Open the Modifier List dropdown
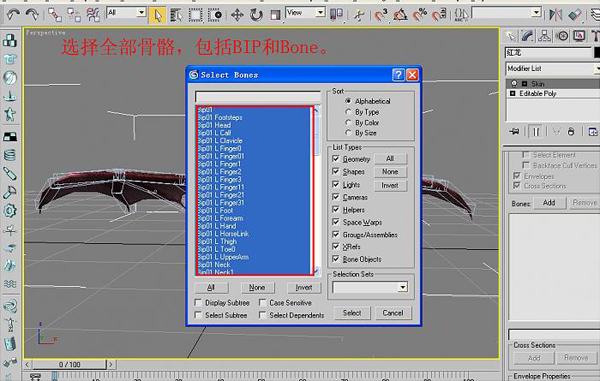The height and width of the screenshot is (381, 600). [597, 68]
